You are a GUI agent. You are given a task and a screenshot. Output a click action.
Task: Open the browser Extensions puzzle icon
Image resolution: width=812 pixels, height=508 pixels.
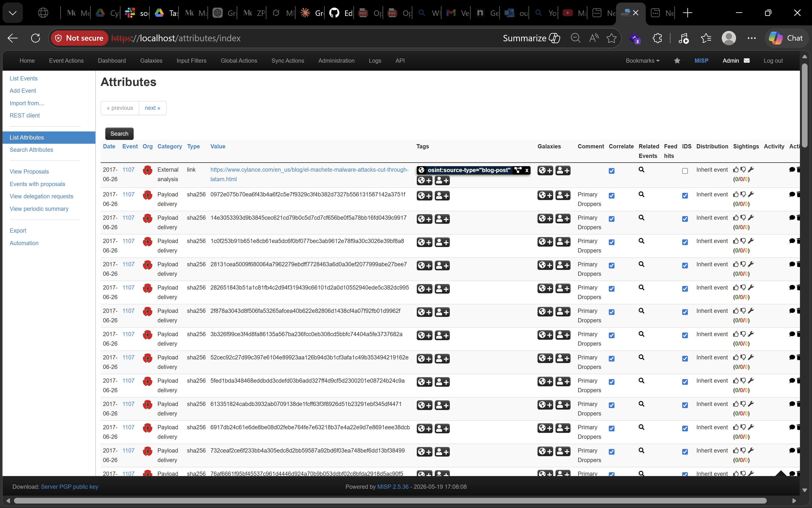click(x=657, y=38)
